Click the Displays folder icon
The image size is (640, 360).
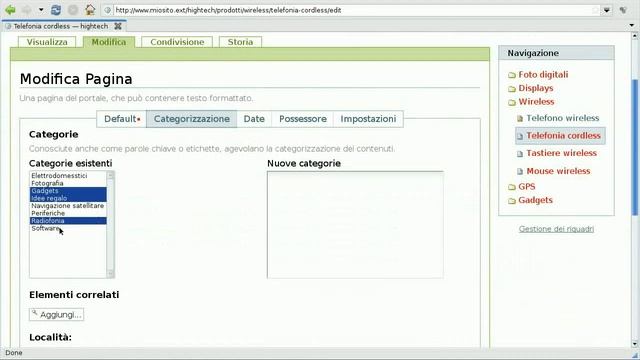(512, 89)
